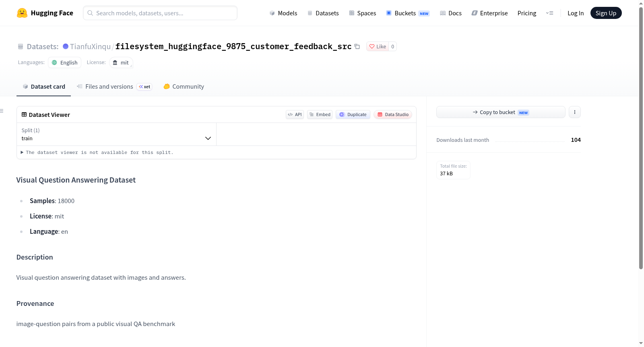Click the English language tag
The width and height of the screenshot is (644, 347).
pyautogui.click(x=64, y=62)
